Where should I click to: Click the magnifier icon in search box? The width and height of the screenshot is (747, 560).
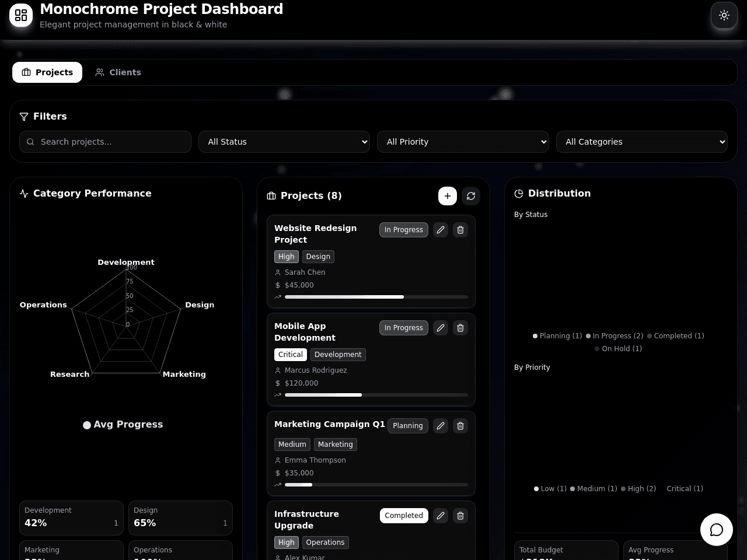(30, 142)
